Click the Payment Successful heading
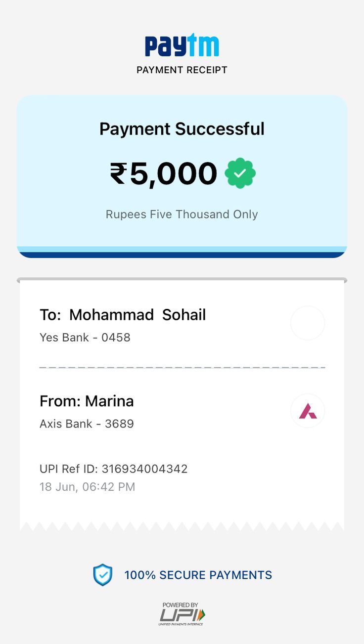The width and height of the screenshot is (364, 644). tap(182, 129)
